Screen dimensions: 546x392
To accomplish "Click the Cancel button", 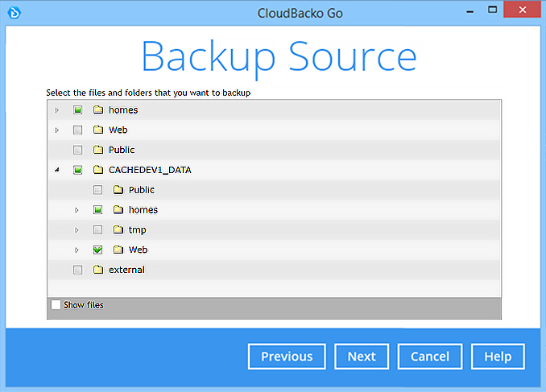I will (x=430, y=357).
